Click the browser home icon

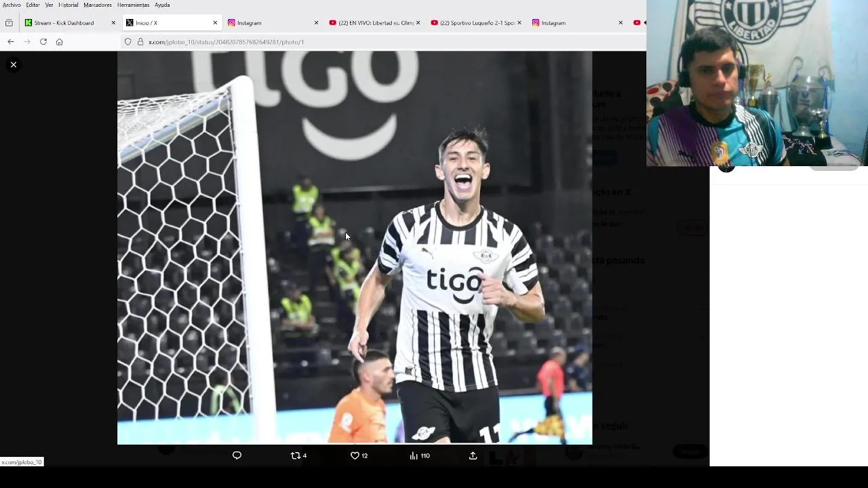point(60,42)
